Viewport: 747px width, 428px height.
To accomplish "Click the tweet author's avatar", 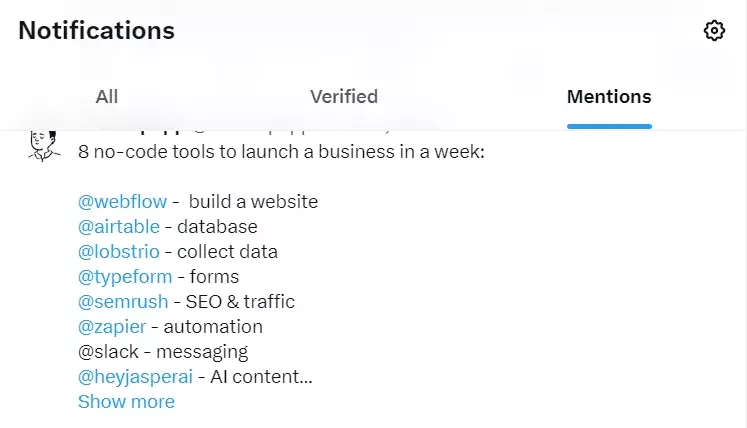I will [44, 147].
